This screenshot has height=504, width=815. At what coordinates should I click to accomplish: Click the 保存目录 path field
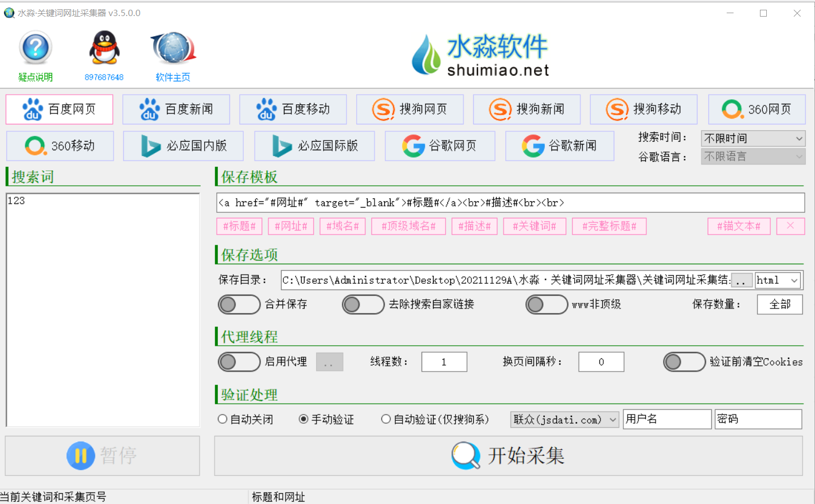(x=506, y=280)
